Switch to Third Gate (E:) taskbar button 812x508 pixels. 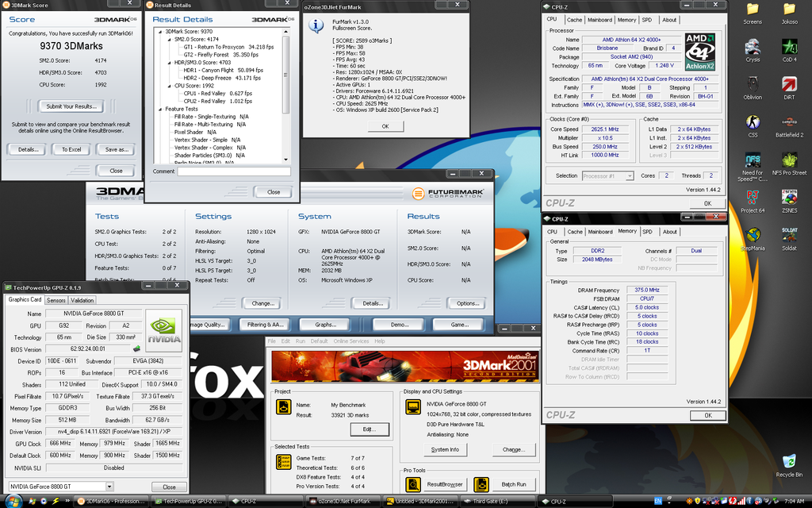[x=496, y=502]
